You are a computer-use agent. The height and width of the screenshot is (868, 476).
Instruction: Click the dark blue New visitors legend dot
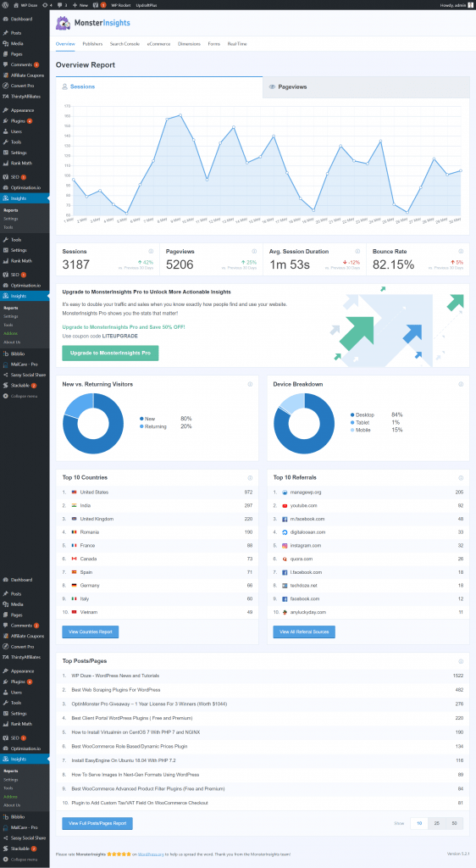coord(141,419)
